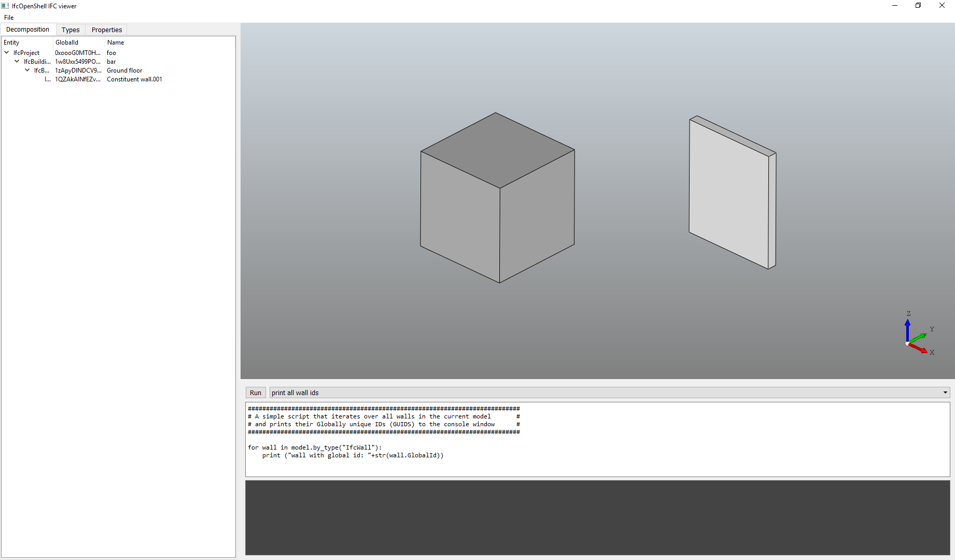Image resolution: width=955 pixels, height=560 pixels.
Task: Switch to the Properties tab
Action: (x=106, y=30)
